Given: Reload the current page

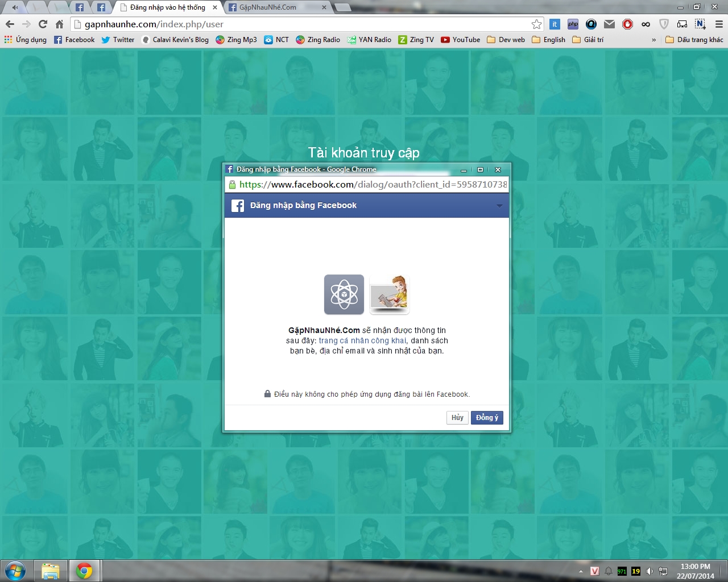Looking at the screenshot, I should click(x=43, y=24).
